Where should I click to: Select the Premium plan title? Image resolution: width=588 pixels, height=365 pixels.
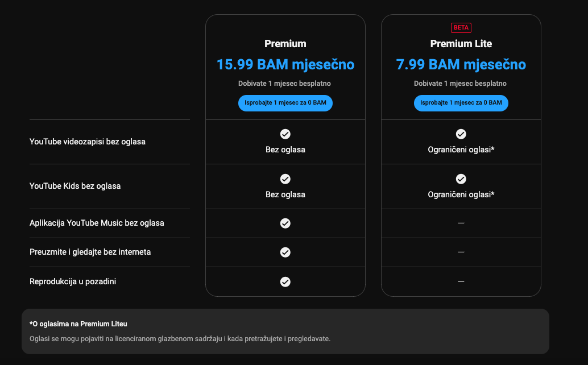pyautogui.click(x=285, y=44)
